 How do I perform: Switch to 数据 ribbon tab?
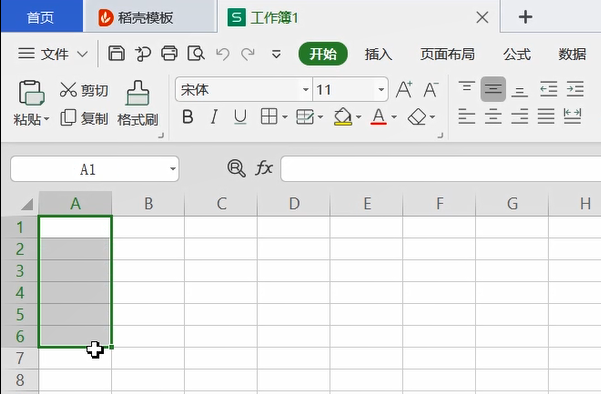pyautogui.click(x=572, y=54)
